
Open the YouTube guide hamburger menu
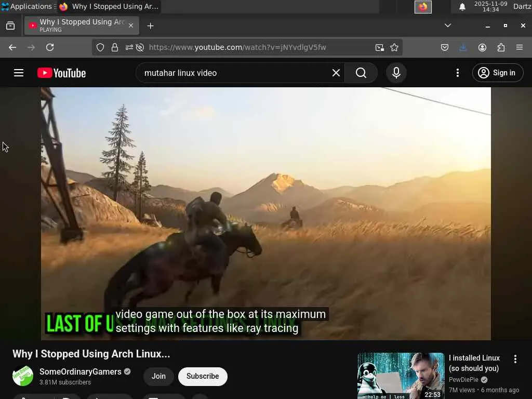click(19, 73)
